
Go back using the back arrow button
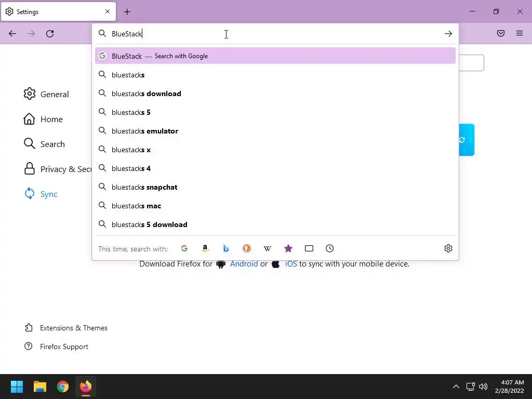click(x=12, y=34)
